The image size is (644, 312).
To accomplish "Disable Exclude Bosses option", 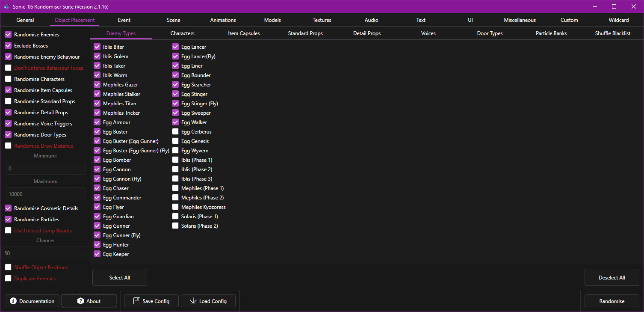I will click(8, 46).
